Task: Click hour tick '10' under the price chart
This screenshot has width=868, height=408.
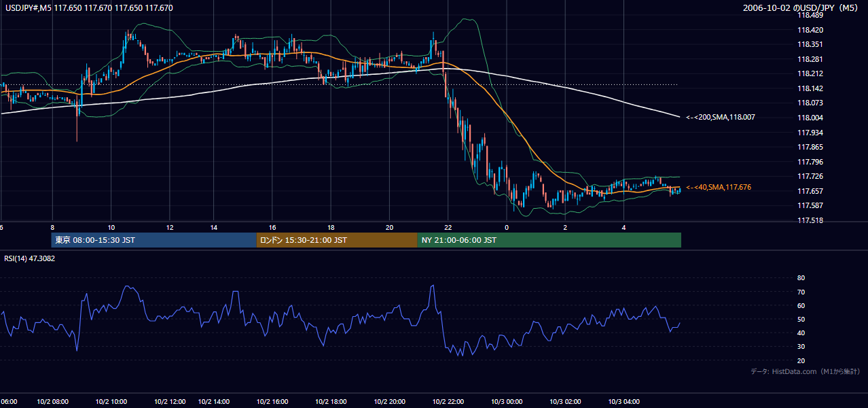Action: point(111,227)
